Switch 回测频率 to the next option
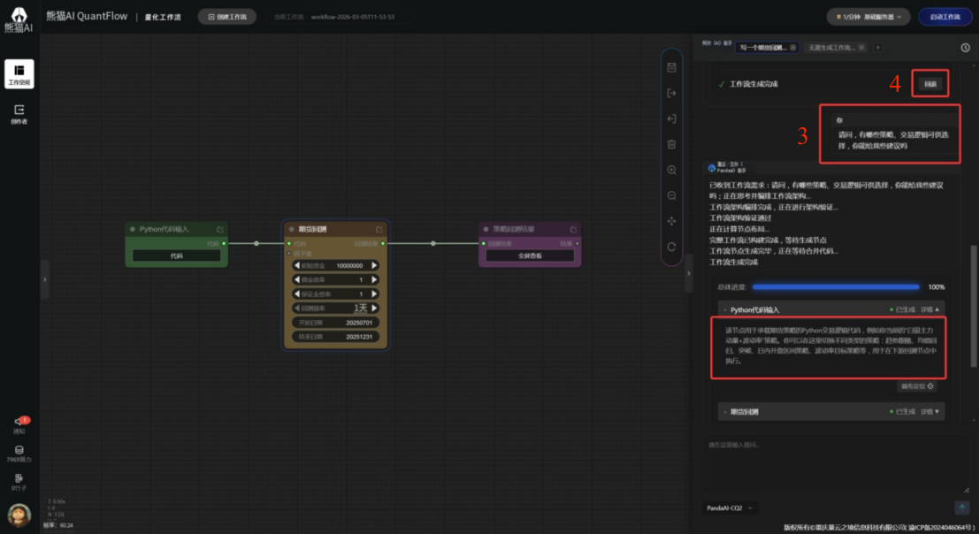Image resolution: width=980 pixels, height=534 pixels. click(x=374, y=308)
